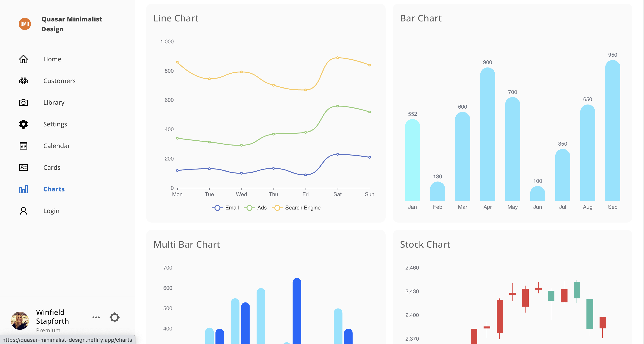Click the Feb bar labeled 130
This screenshot has width=644, height=344.
(438, 191)
